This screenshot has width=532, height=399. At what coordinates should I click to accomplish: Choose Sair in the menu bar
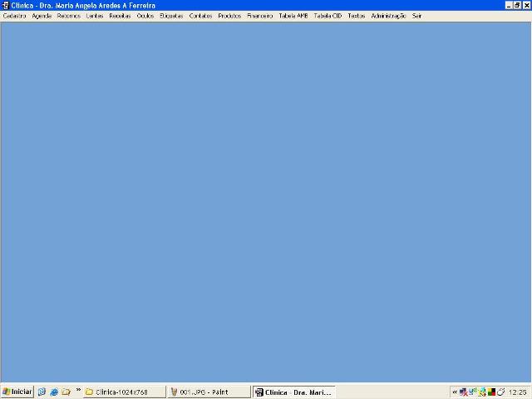coord(417,16)
